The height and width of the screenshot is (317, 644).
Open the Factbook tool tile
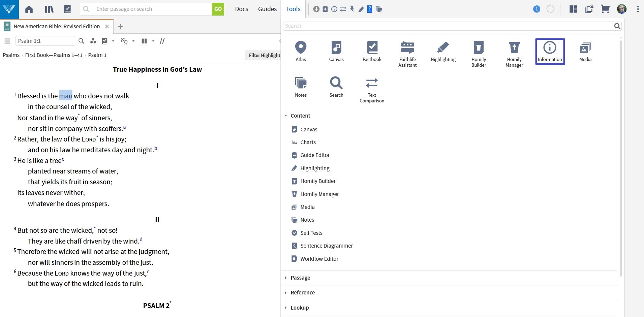(372, 51)
